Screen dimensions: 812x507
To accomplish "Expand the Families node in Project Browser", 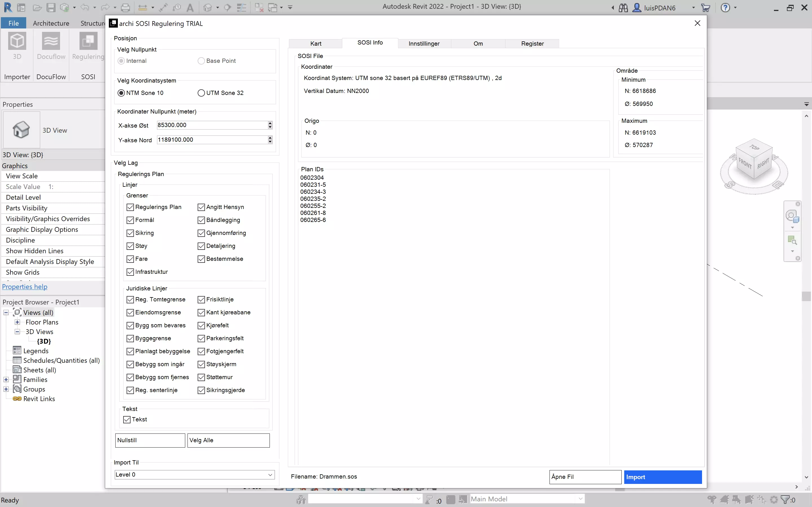I will point(6,380).
